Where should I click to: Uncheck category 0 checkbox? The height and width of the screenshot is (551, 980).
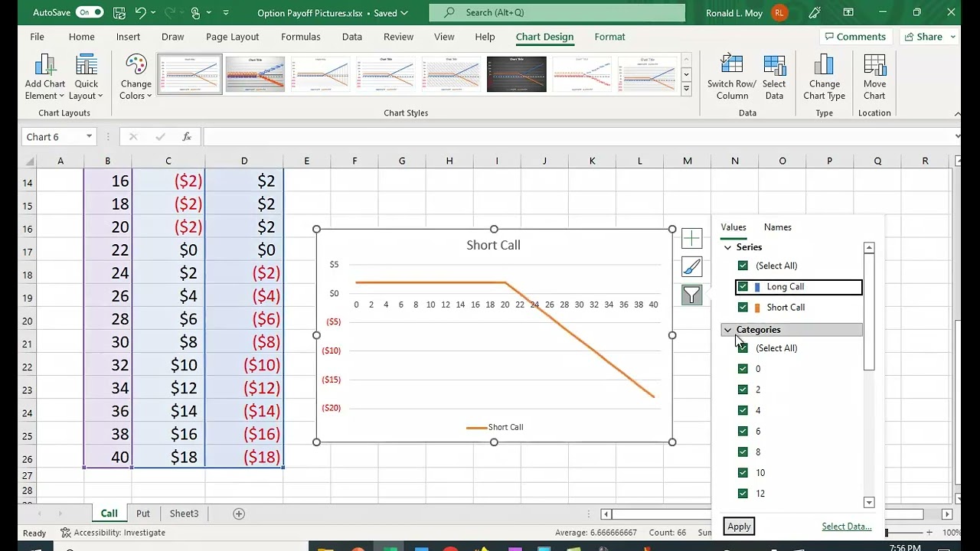click(x=743, y=369)
